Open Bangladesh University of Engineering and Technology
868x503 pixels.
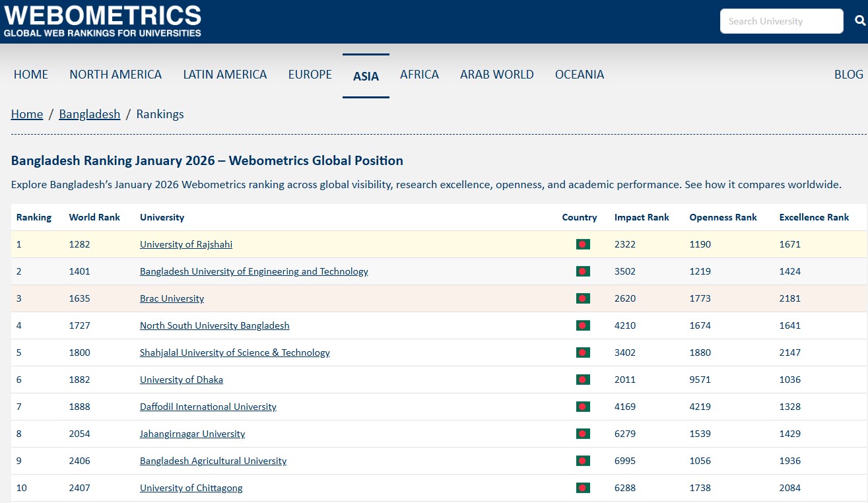point(253,271)
